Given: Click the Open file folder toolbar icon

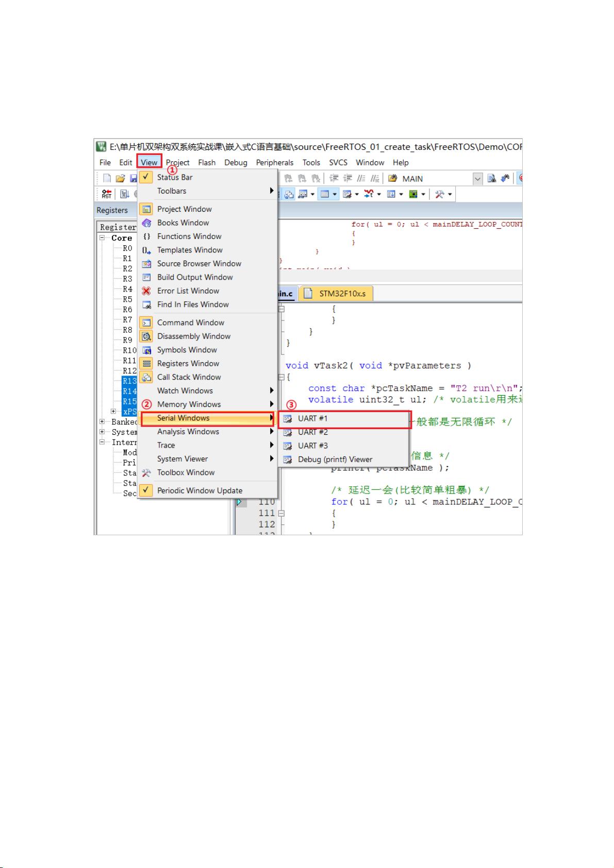Looking at the screenshot, I should click(x=120, y=178).
